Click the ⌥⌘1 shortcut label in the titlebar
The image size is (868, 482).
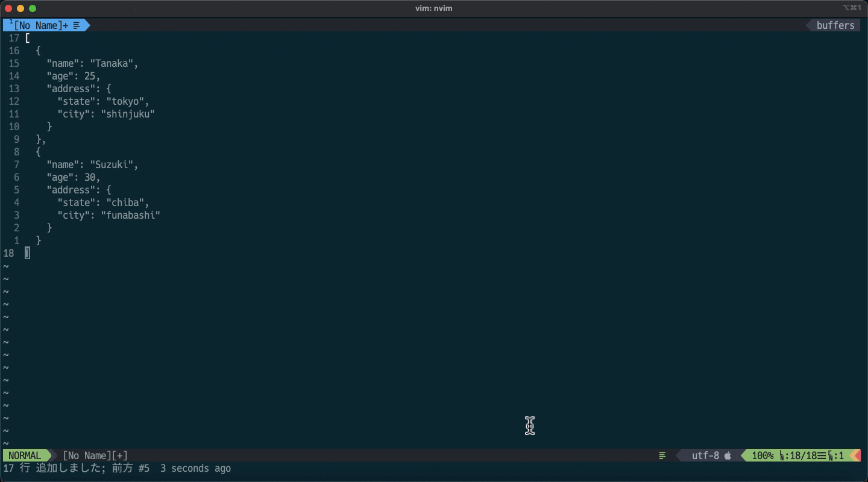click(x=852, y=8)
